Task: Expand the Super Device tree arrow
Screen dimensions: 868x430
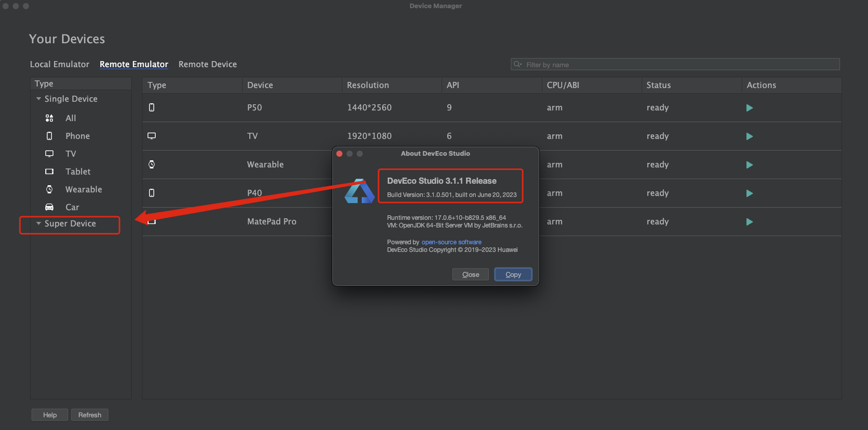Action: [39, 223]
